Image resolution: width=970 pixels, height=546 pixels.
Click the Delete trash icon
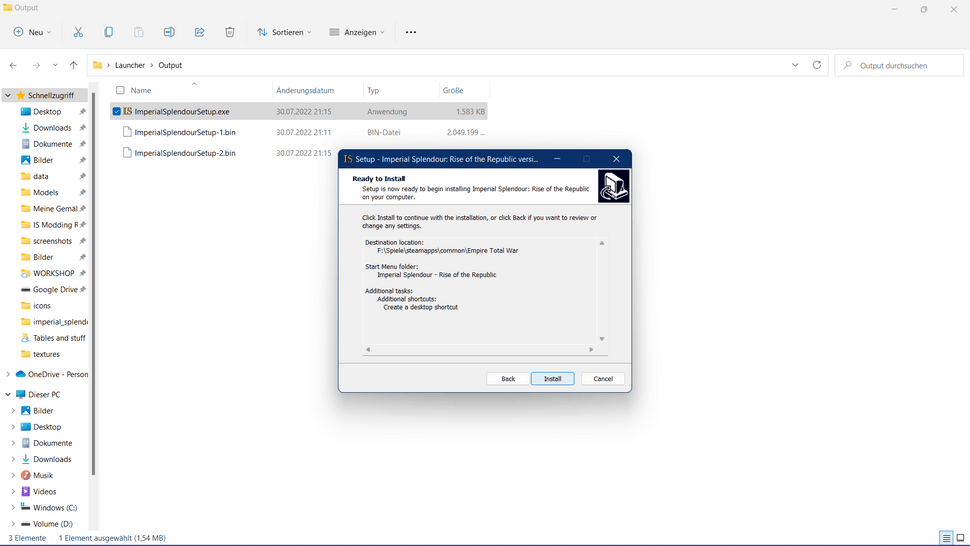[229, 32]
